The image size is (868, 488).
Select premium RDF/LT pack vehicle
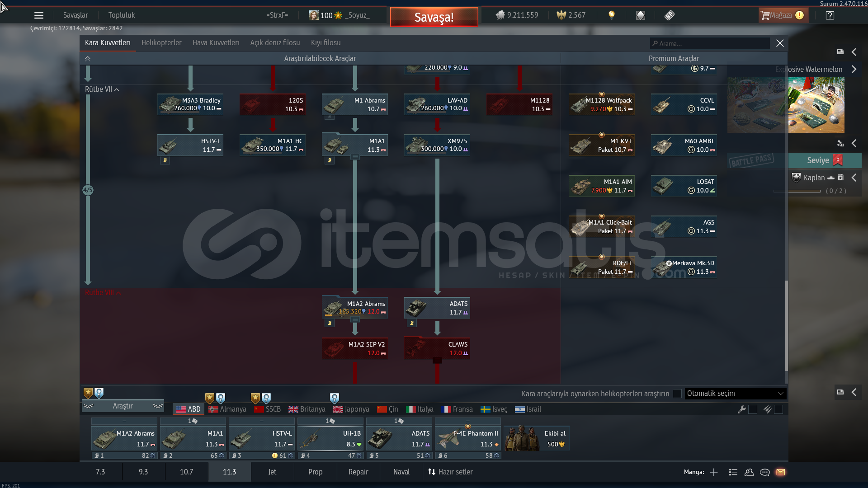[602, 267]
